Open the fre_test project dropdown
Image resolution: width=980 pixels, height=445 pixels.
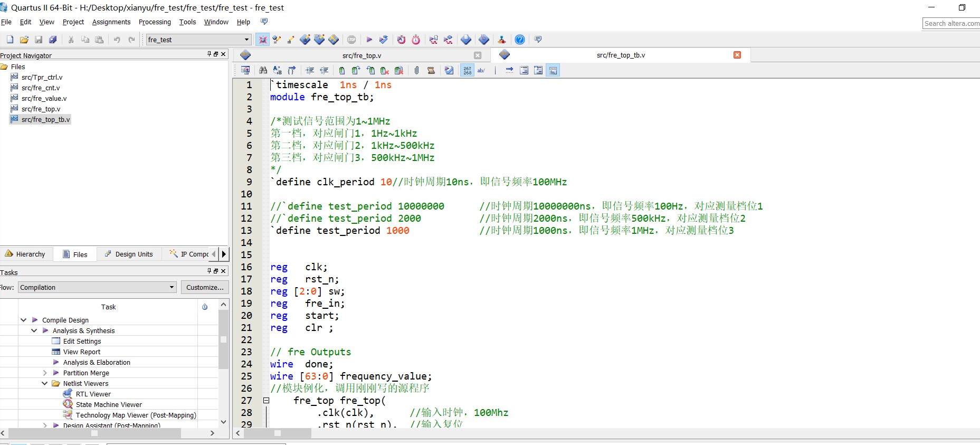(198, 40)
